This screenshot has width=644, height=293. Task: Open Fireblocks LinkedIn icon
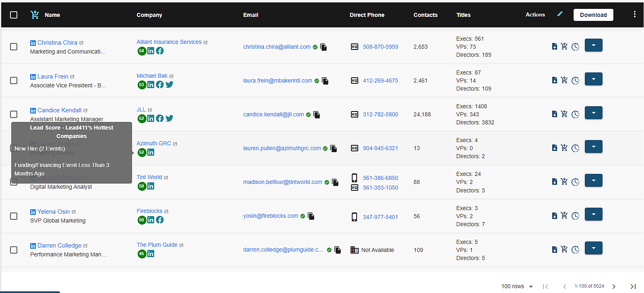151,220
